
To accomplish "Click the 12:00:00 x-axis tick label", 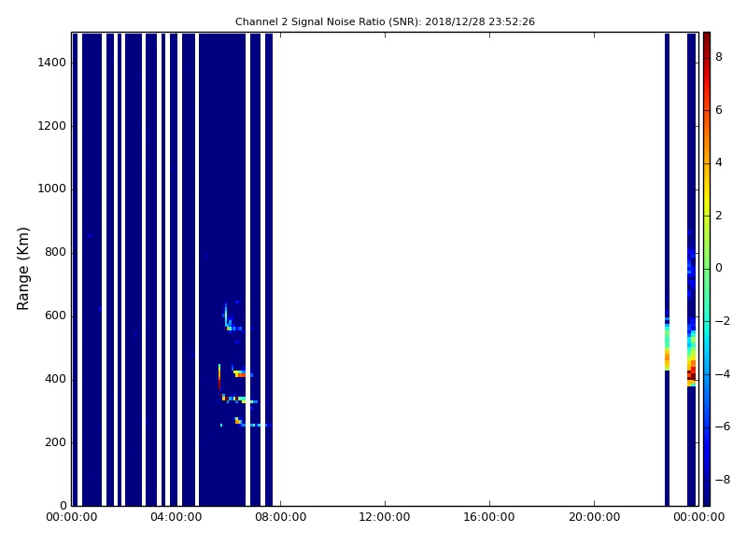I will click(x=385, y=517).
